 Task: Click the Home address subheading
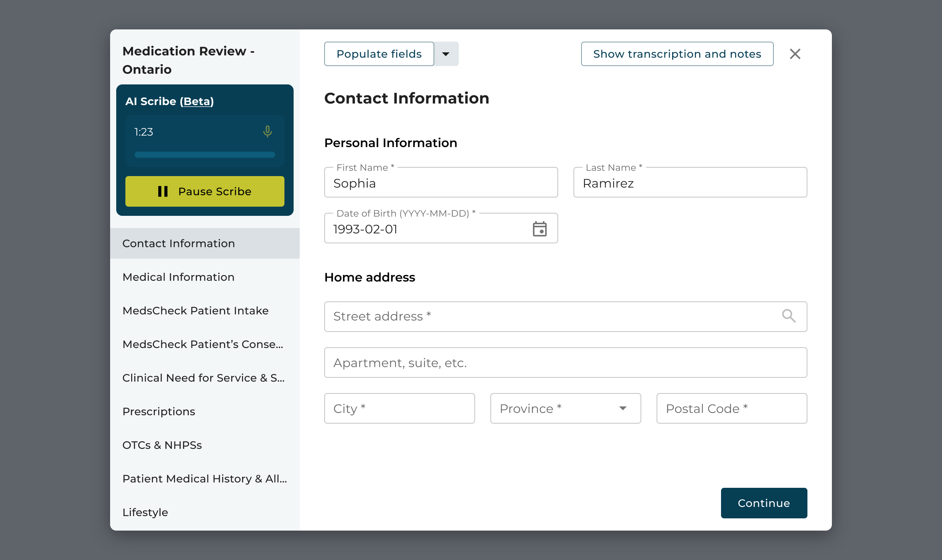point(370,277)
